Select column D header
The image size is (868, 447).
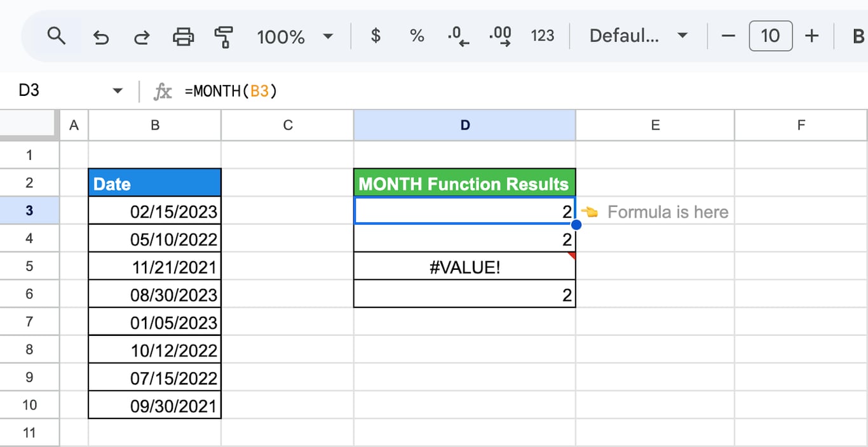pyautogui.click(x=465, y=125)
